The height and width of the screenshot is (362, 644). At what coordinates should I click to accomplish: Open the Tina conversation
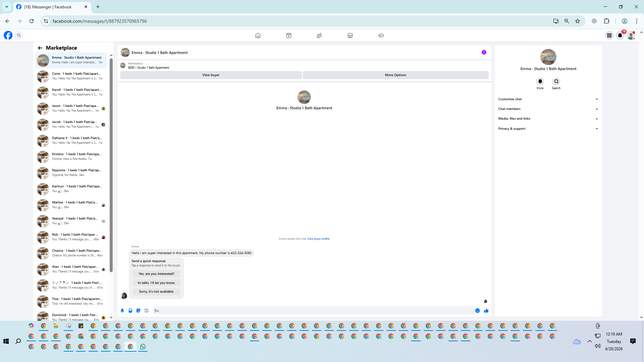(71, 302)
